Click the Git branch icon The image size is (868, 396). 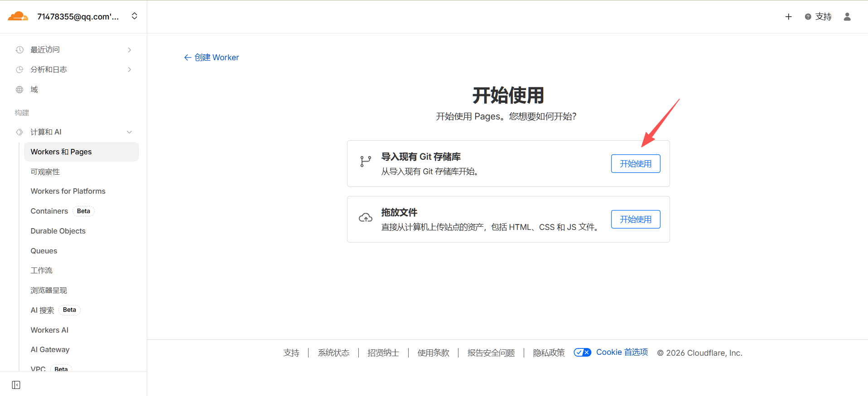point(366,162)
